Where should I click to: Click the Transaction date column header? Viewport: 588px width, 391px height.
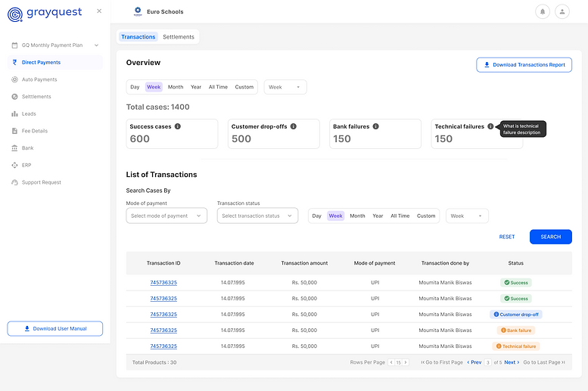pyautogui.click(x=234, y=263)
